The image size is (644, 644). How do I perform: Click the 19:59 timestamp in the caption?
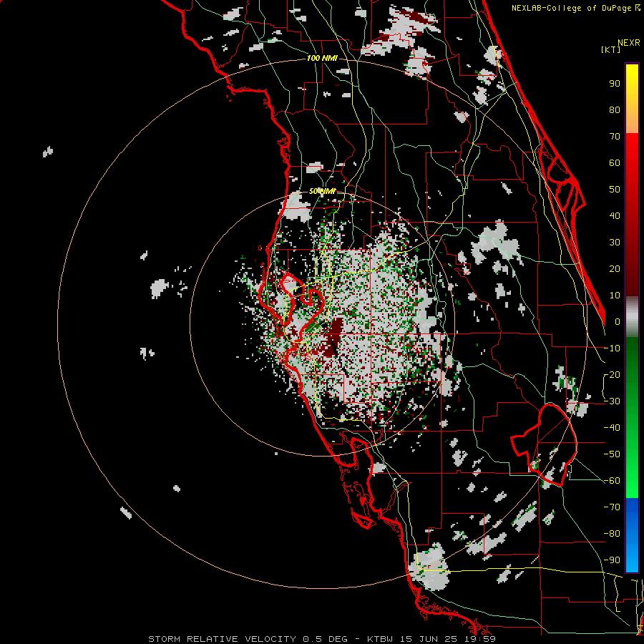pyautogui.click(x=482, y=639)
